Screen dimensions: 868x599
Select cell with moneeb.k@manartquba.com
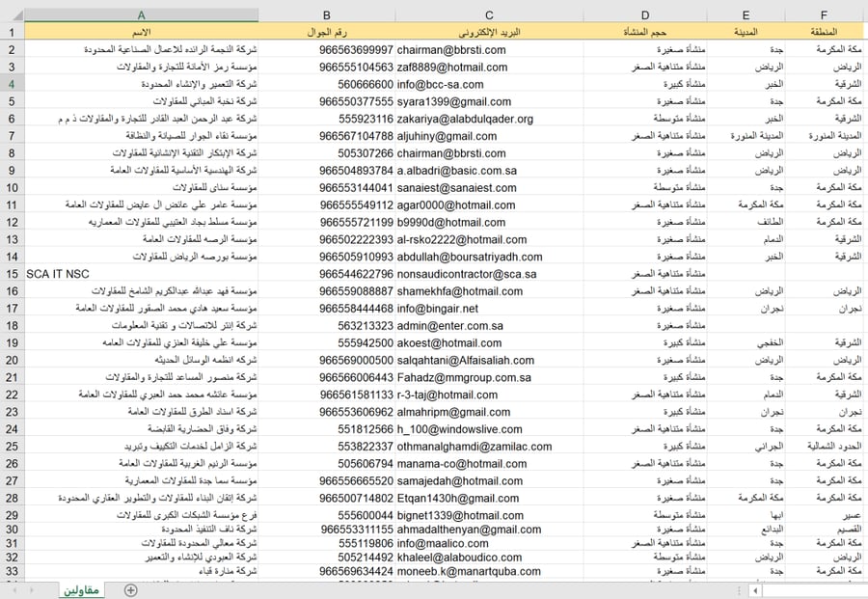click(x=489, y=571)
